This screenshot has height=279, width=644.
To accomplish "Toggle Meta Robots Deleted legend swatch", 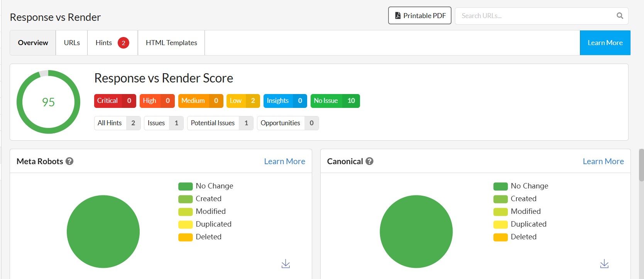I will point(185,237).
